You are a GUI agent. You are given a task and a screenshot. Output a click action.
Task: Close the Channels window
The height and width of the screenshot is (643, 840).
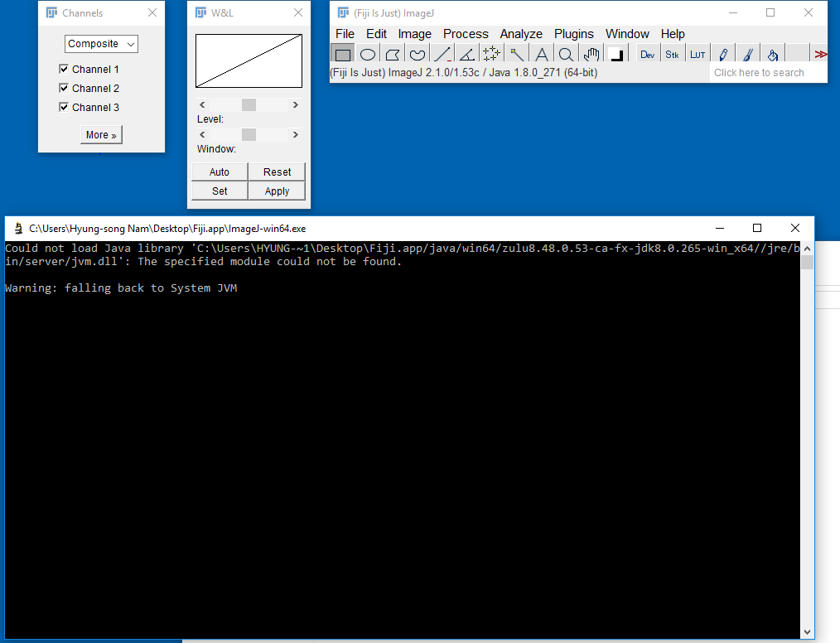click(152, 13)
